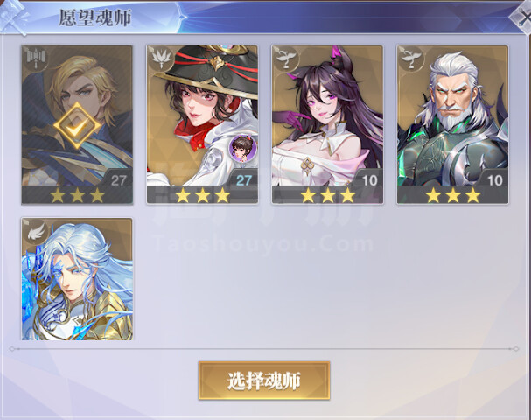
Task: Click the wing icon on the blue-haired man's card
Action: coord(35,230)
